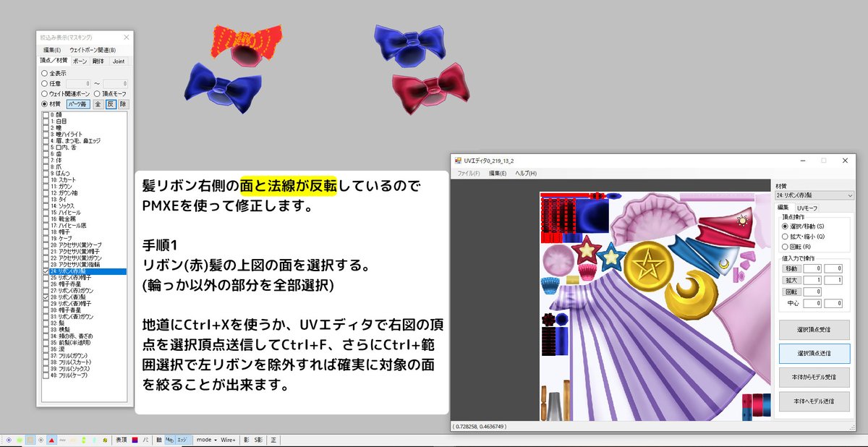
Task: Toggle the gray circle icon in bottom toolbar
Action: (41, 440)
